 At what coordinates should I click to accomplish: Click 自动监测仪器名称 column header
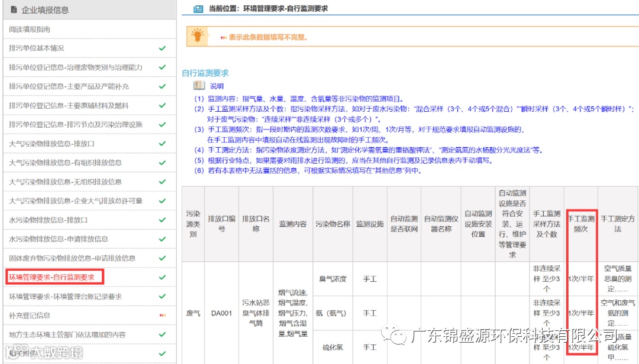(441, 224)
